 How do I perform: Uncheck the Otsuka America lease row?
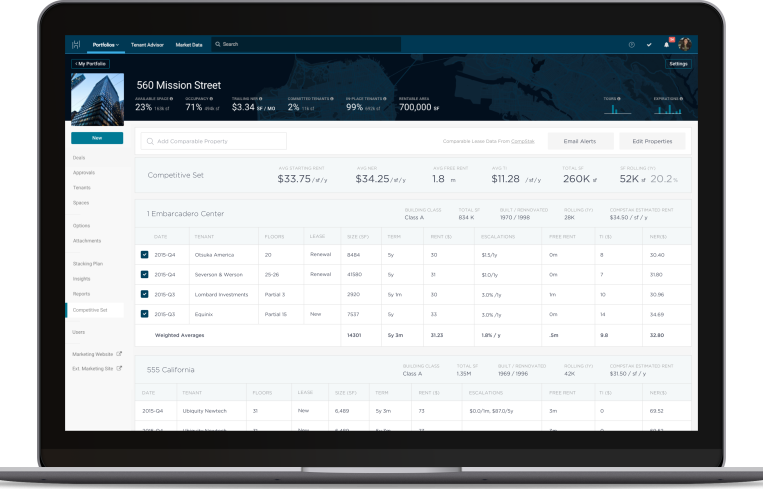tap(145, 255)
